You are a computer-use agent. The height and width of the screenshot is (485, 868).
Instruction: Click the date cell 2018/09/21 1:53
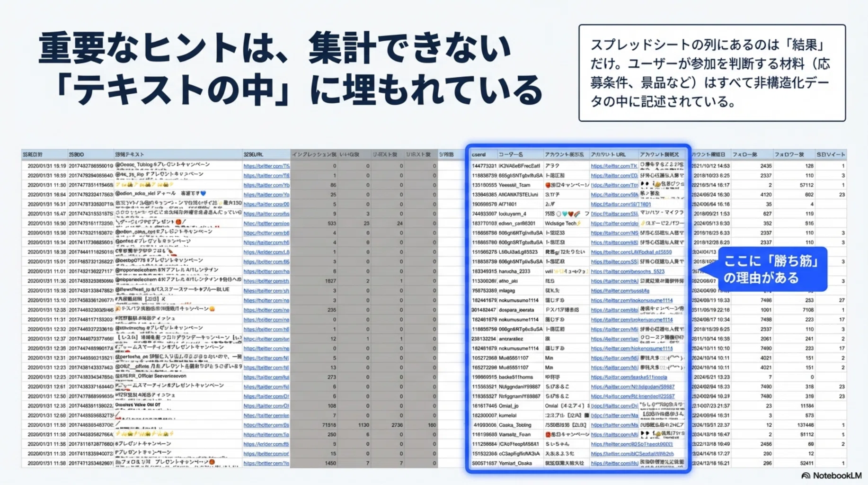click(711, 214)
